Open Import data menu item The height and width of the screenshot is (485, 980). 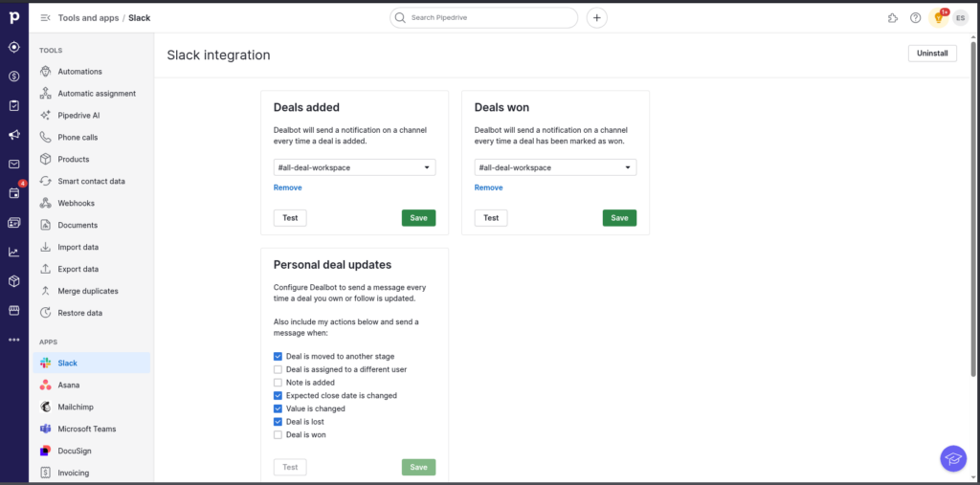(x=91, y=247)
